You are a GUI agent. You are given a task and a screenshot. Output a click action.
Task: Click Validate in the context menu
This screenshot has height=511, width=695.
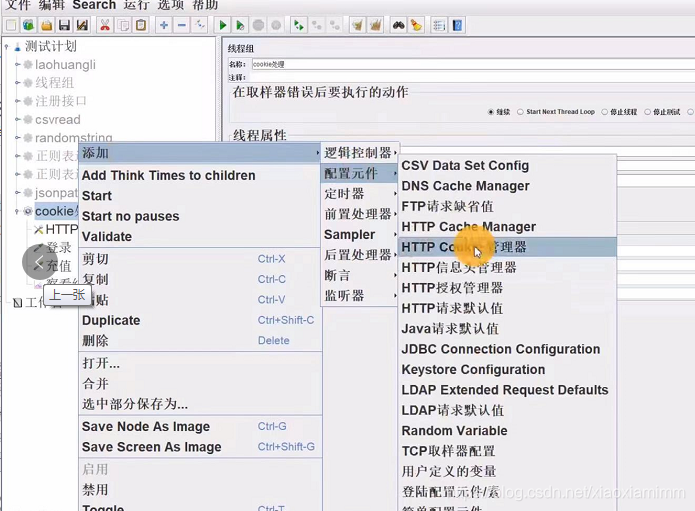point(199,236)
